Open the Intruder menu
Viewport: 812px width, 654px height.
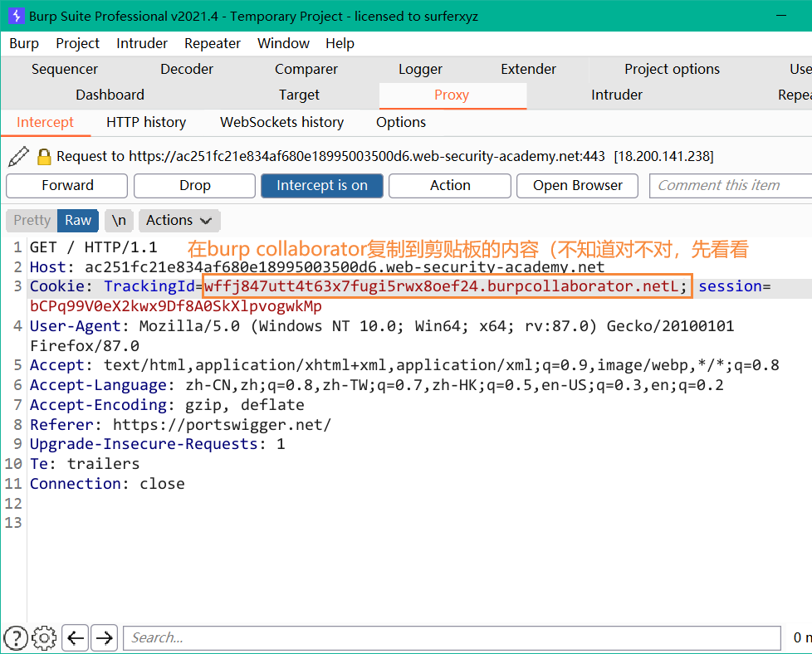click(x=142, y=43)
